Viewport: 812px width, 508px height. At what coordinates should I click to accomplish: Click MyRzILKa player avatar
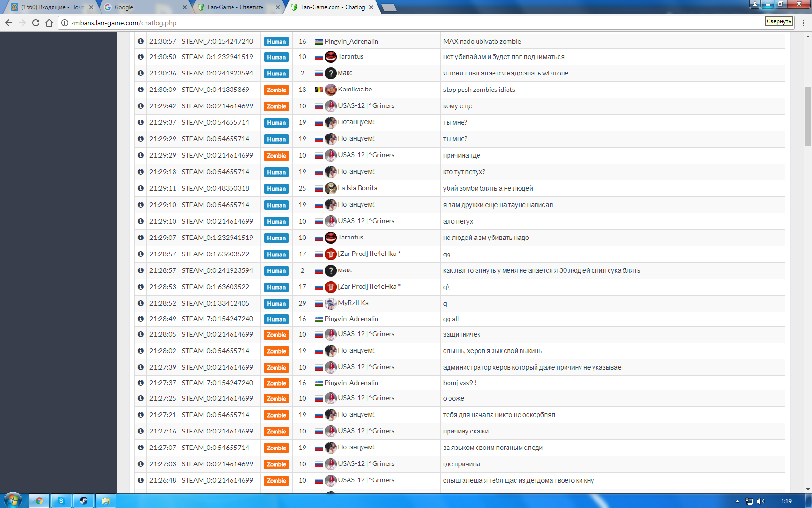point(331,303)
